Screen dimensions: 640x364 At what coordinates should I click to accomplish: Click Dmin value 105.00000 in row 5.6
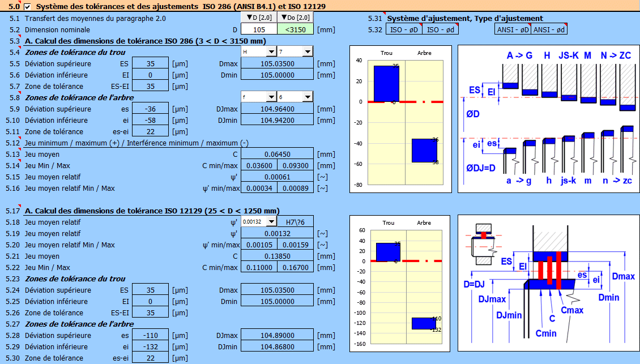277,75
